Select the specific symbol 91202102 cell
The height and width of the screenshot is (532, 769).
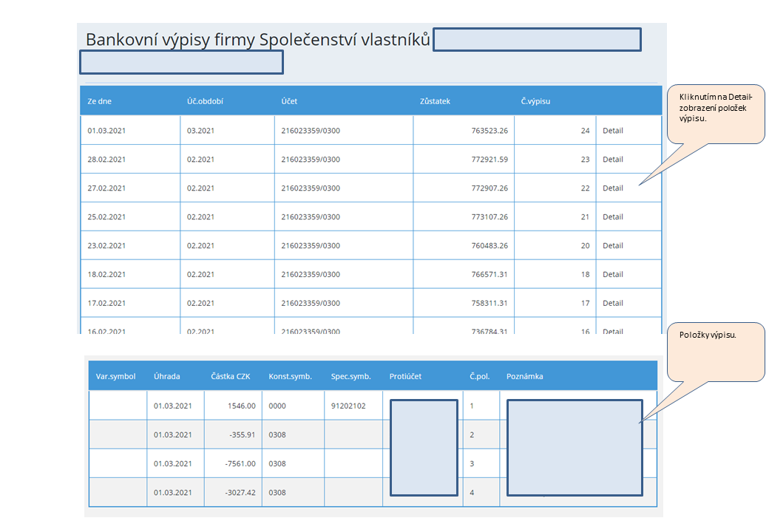pos(347,406)
